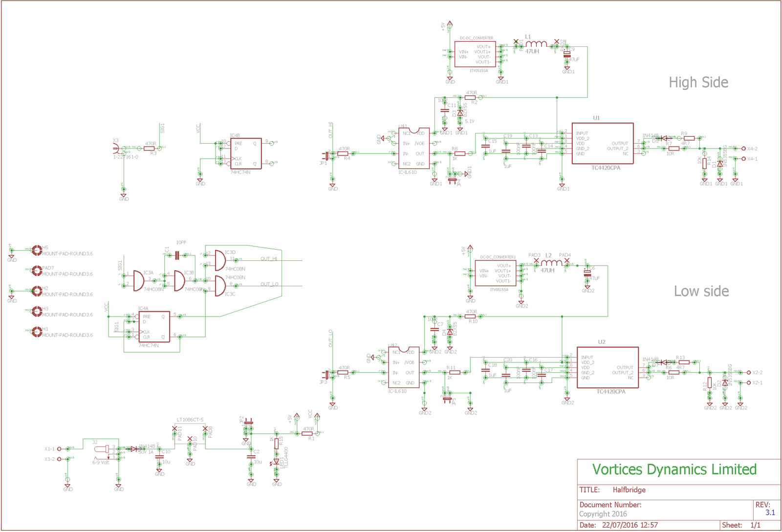Click the Vortices Dynamics Limited title text

674,470
